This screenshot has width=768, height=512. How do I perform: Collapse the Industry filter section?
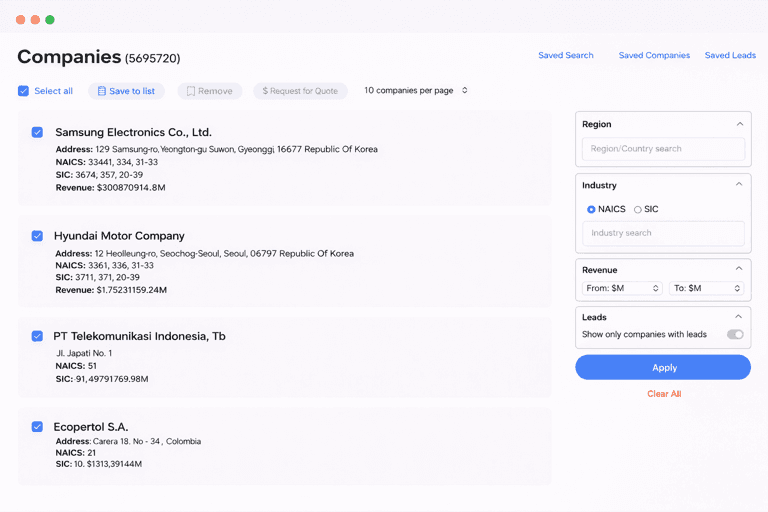tap(739, 185)
